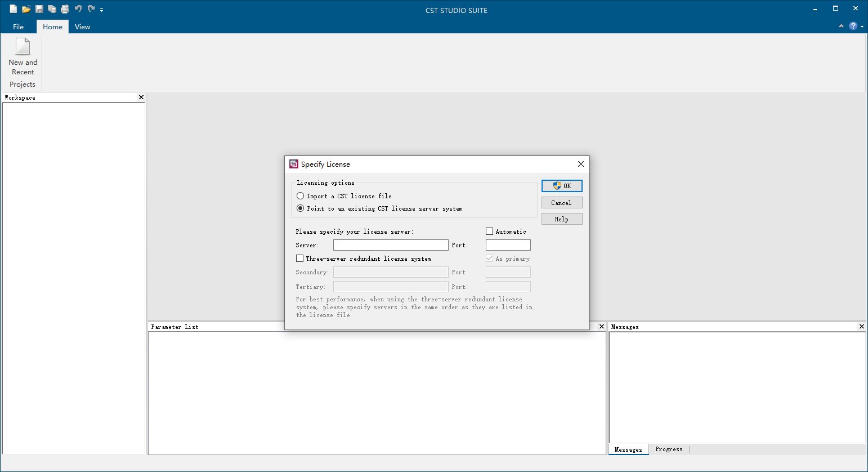Click the Print icon in quick access toolbar

tap(65, 9)
